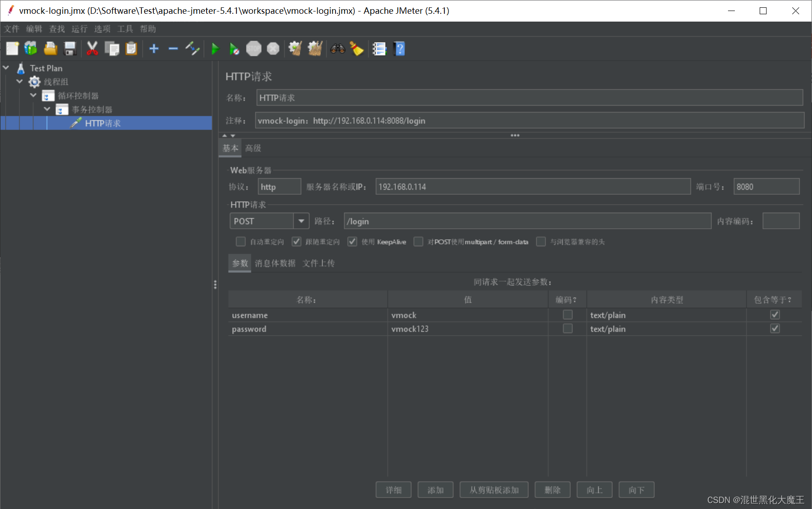
Task: Open the 选项 menu
Action: coord(102,29)
